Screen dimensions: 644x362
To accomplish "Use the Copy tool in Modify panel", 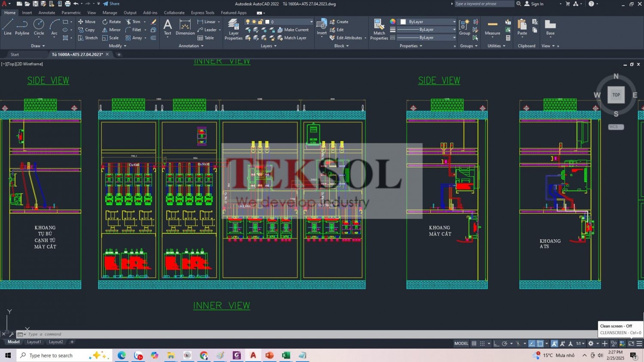I will [x=86, y=30].
